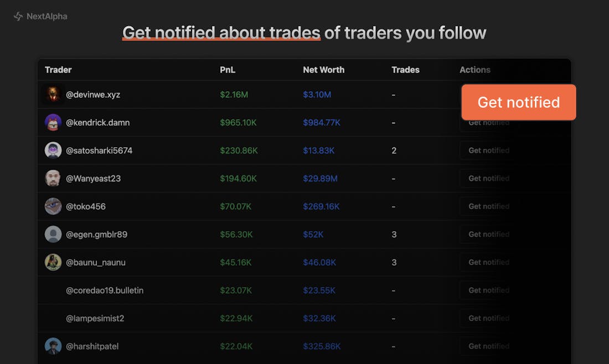This screenshot has height=364, width=609.
Task: Click @kendrick.damn avatar image
Action: (53, 122)
